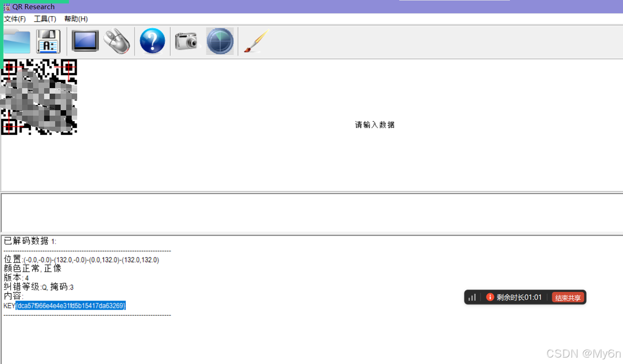Open the 帮助(H) menu
This screenshot has height=364, width=623.
[x=76, y=19]
